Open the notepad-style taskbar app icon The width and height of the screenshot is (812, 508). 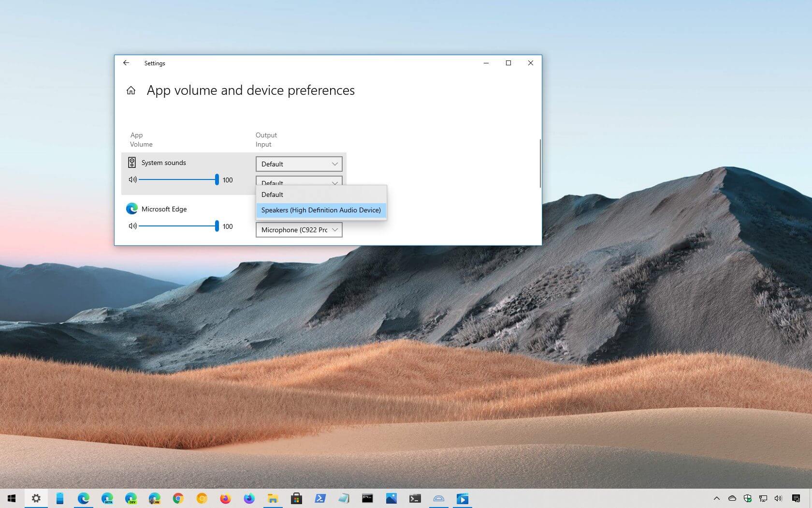[344, 498]
